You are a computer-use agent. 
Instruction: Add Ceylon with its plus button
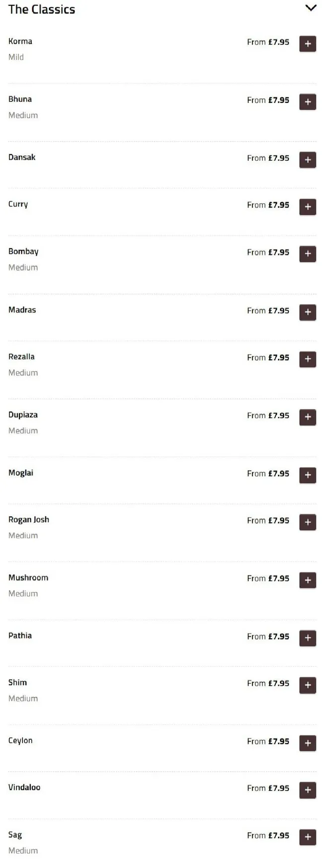click(308, 743)
